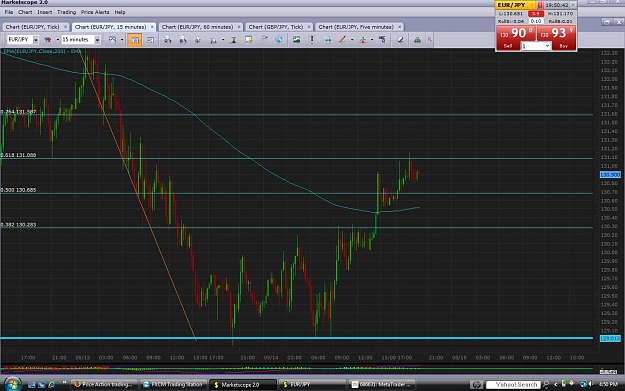Open the File menu
The width and height of the screenshot is (625, 391).
click(x=9, y=12)
